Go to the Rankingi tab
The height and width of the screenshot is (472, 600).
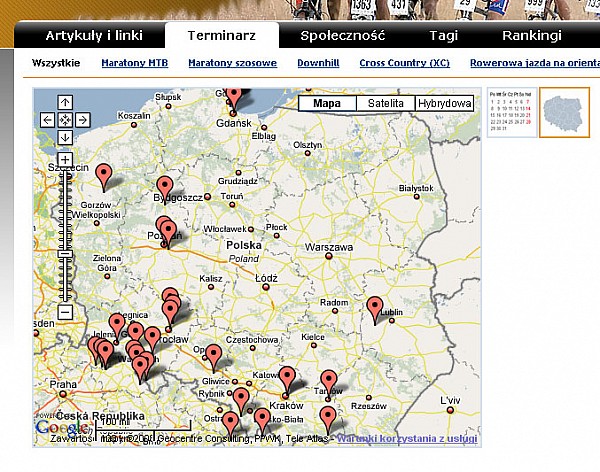click(x=531, y=36)
